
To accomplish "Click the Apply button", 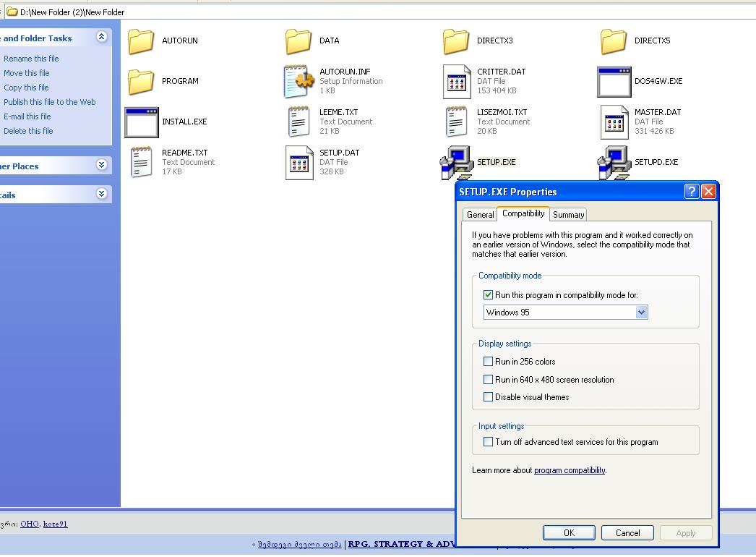I will [x=686, y=533].
